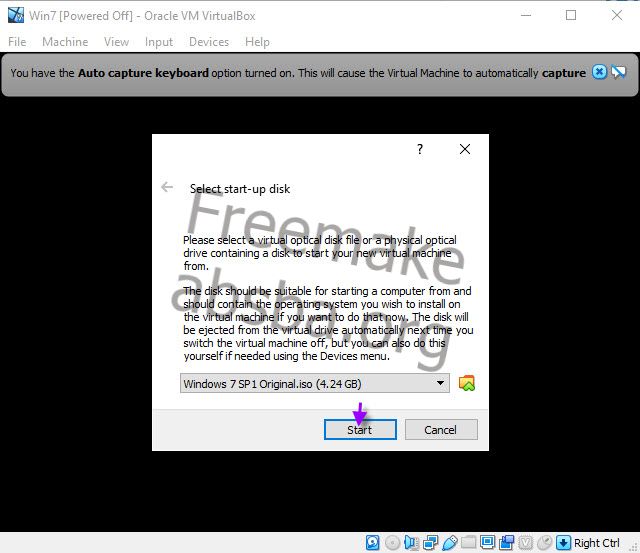Close the Select start-up disk dialog

465,149
